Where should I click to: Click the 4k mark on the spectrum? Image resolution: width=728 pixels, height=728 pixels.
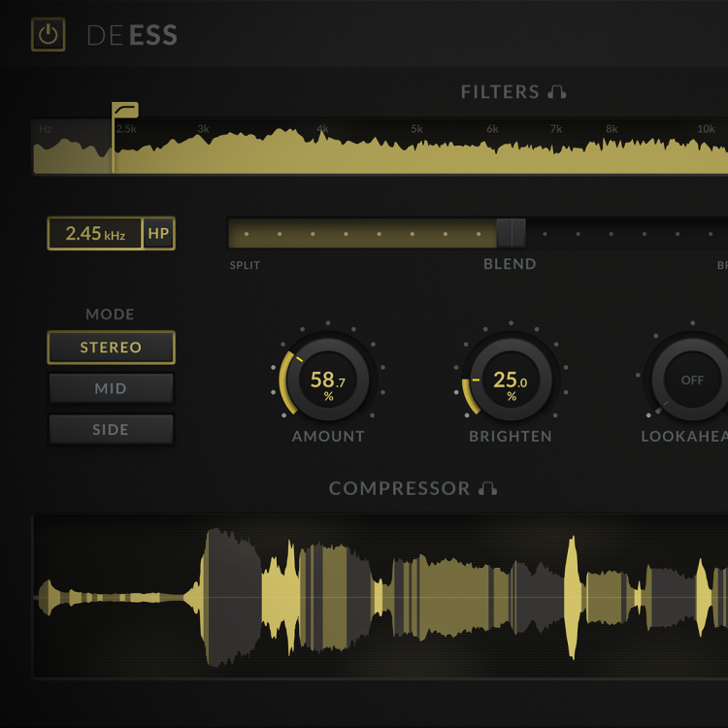tap(322, 129)
